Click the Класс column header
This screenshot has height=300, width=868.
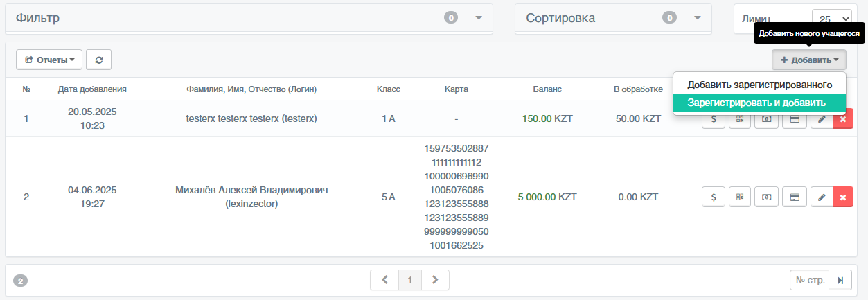[389, 89]
